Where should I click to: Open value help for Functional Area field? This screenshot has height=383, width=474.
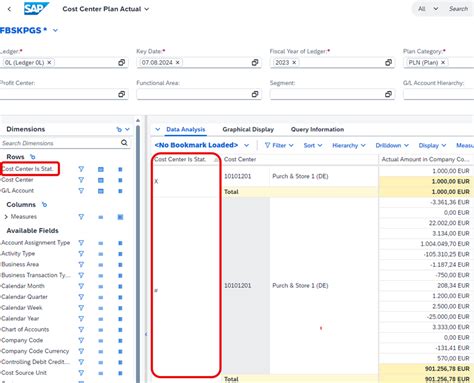coord(255,94)
